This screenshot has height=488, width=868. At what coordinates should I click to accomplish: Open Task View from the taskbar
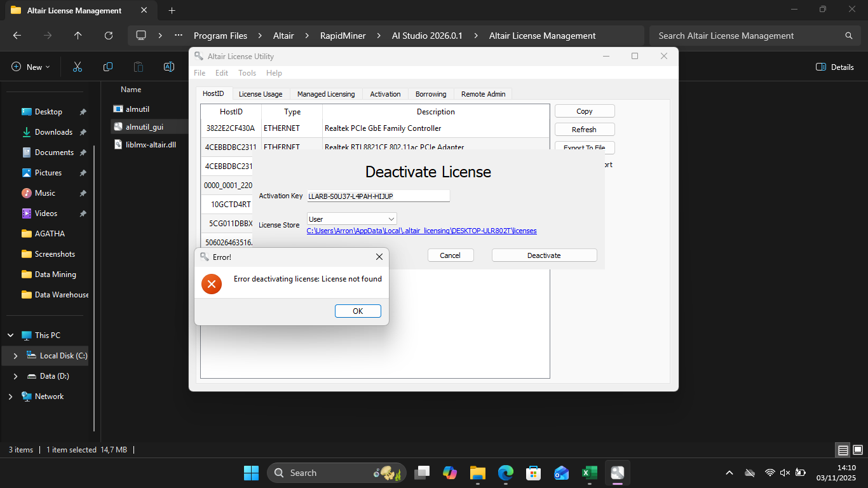click(x=421, y=472)
